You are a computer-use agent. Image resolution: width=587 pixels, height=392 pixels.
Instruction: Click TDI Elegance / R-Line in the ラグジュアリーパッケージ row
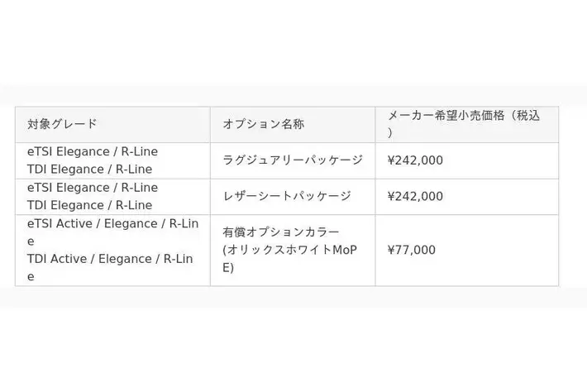[89, 169]
